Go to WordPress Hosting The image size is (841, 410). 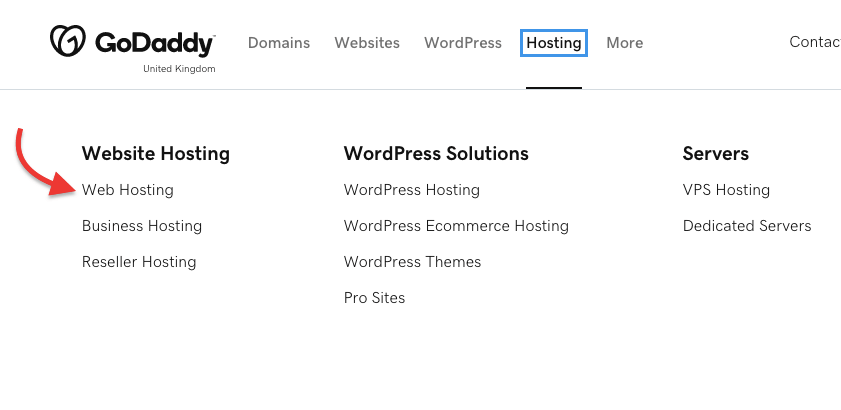(412, 190)
